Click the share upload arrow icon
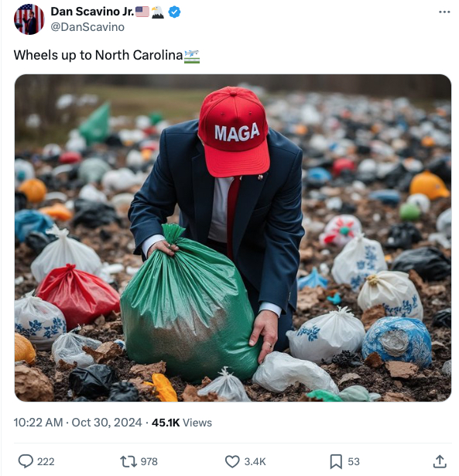Image resolution: width=459 pixels, height=476 pixels. pos(440,461)
